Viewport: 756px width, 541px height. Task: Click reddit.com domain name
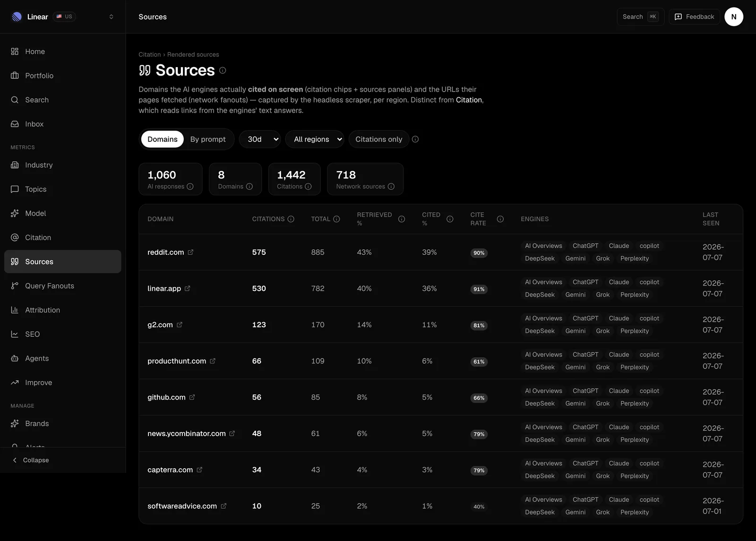[x=166, y=252]
